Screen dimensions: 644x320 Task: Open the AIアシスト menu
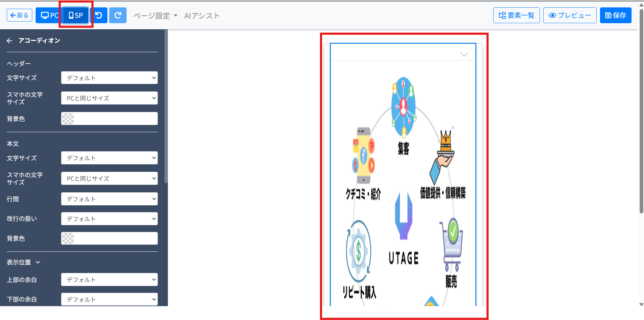click(x=202, y=16)
